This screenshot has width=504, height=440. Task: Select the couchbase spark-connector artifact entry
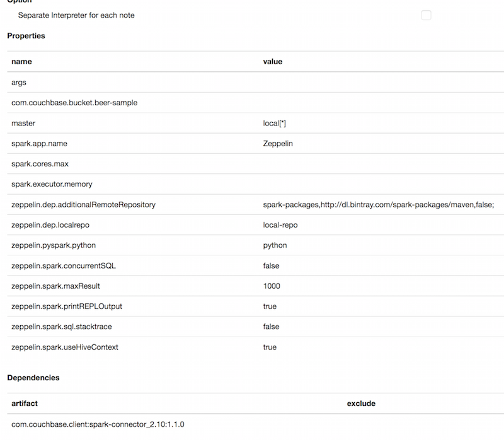pyautogui.click(x=98, y=424)
